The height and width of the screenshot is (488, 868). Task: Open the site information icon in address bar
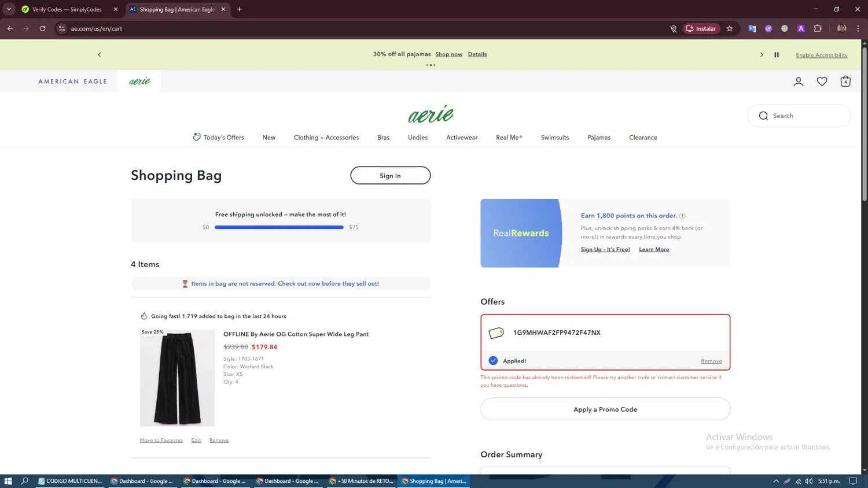pyautogui.click(x=62, y=28)
